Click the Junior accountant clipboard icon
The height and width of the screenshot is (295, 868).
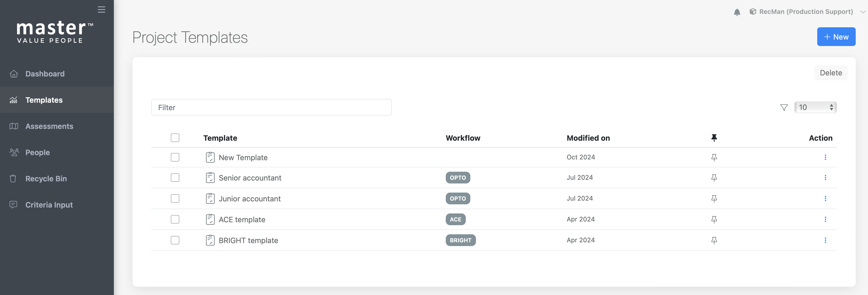pos(210,198)
